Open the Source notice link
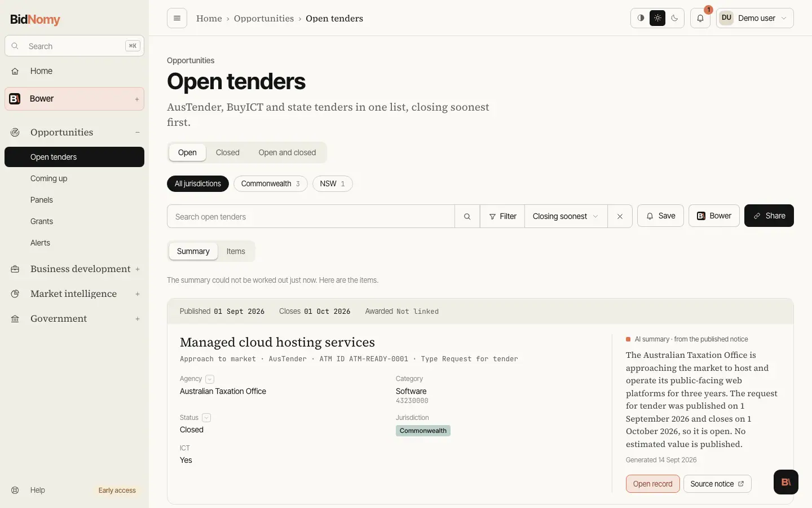The image size is (812, 508). [717, 484]
